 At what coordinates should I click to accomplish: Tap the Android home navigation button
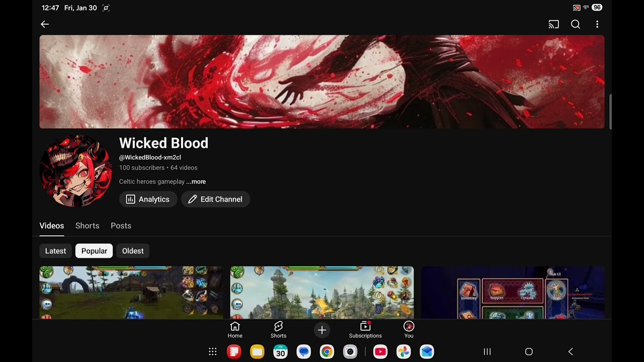(529, 352)
